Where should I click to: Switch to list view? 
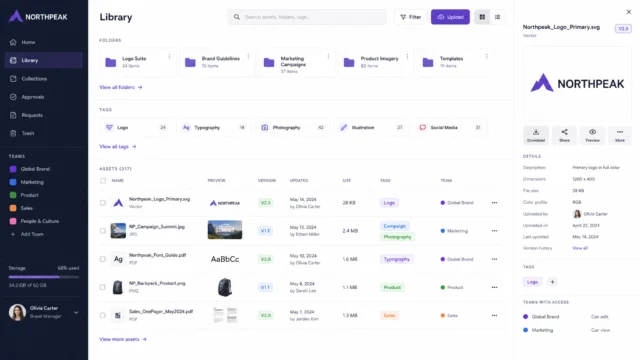(497, 17)
